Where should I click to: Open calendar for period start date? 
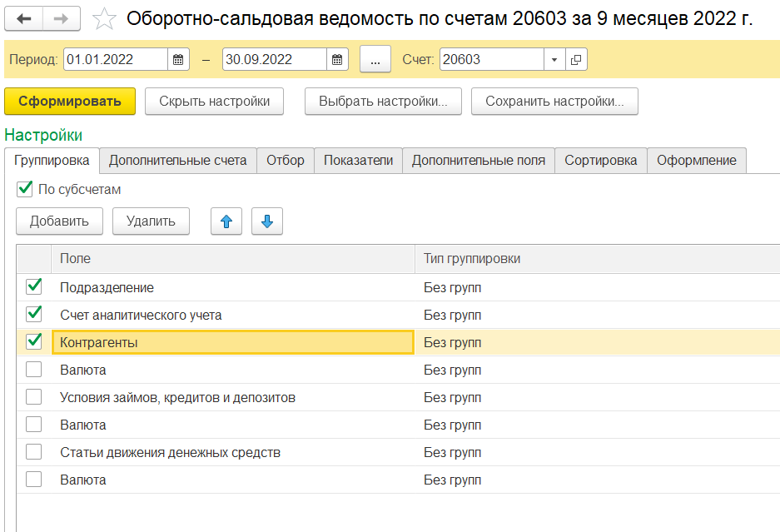(x=179, y=60)
